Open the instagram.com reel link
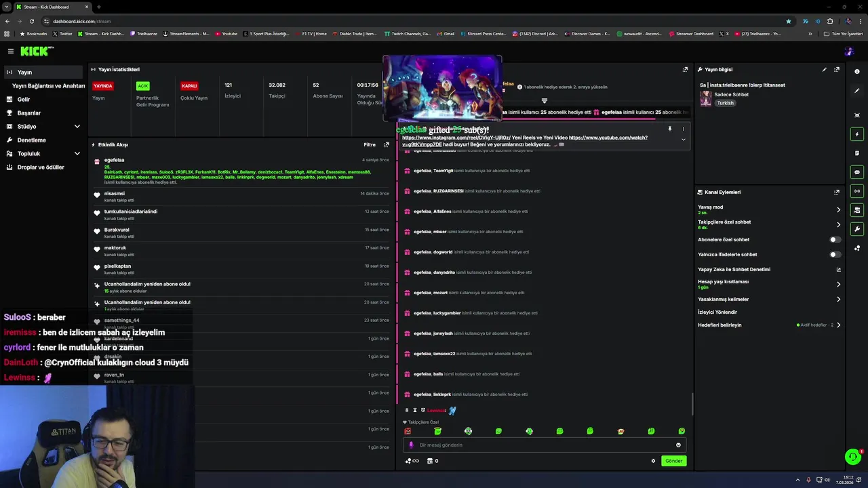This screenshot has width=868, height=488. tap(456, 138)
